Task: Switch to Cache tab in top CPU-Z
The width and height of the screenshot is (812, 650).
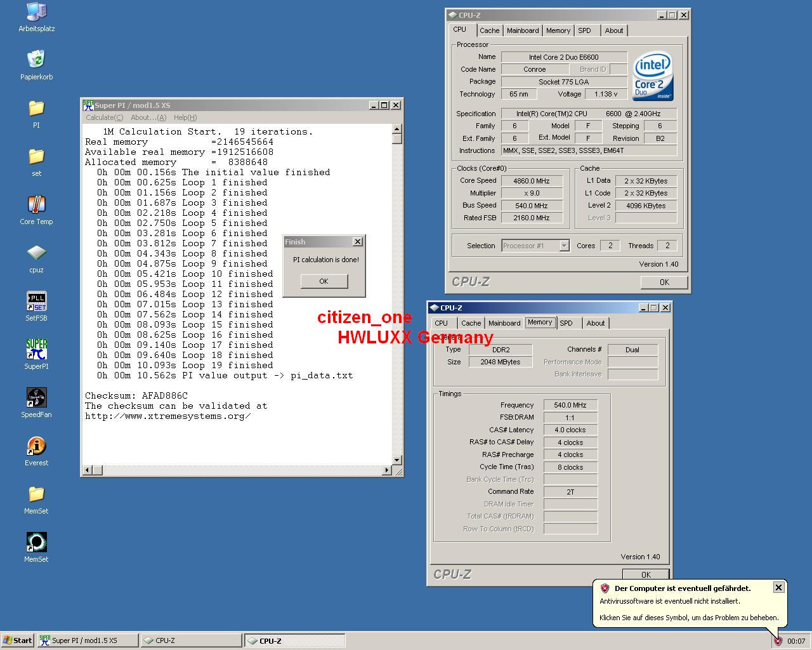Action: coord(489,30)
